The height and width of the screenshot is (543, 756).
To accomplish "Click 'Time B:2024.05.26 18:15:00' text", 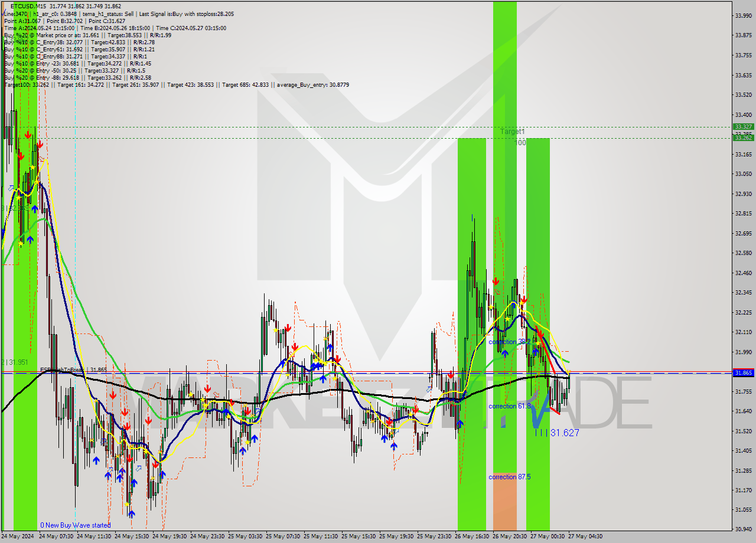I will click(115, 28).
